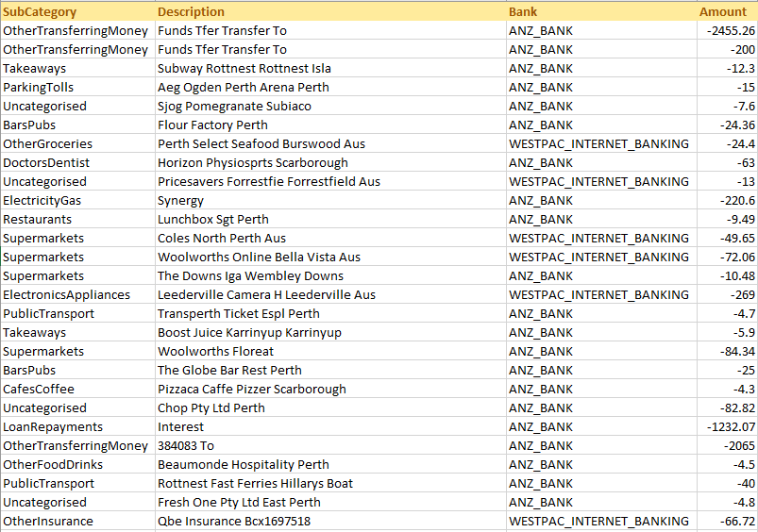The image size is (758, 532).
Task: Click Perth Select Seafood Burswood Aus cell
Action: click(330, 143)
